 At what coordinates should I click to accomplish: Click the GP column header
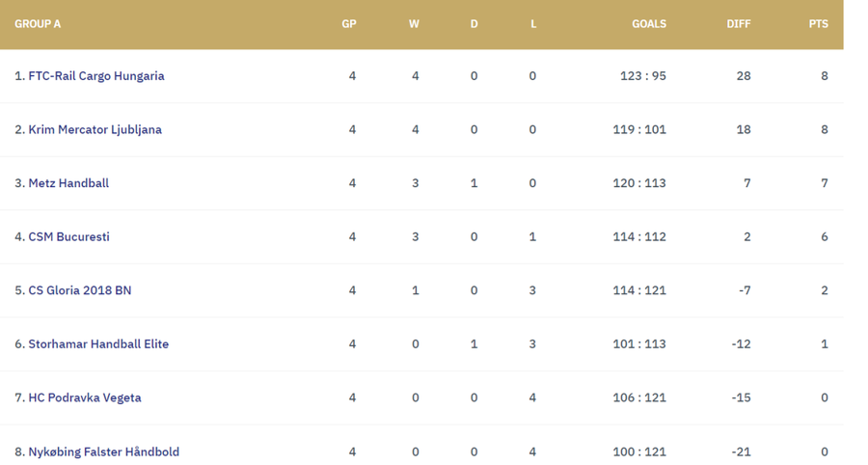click(x=349, y=24)
